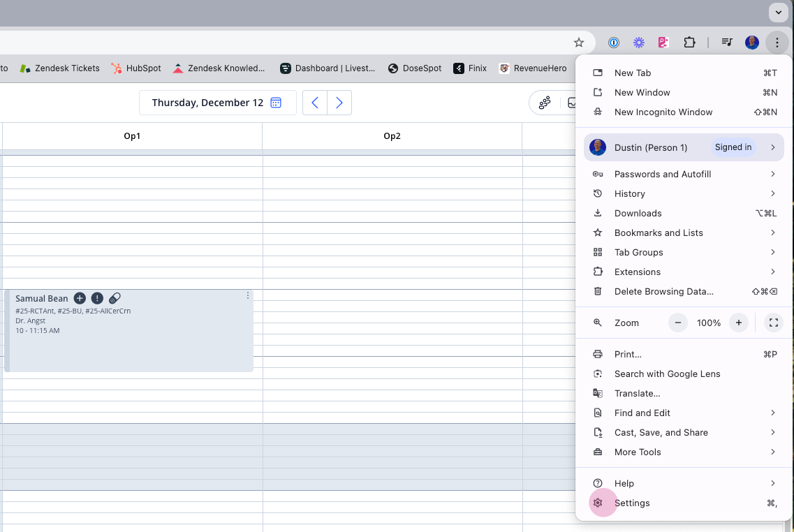The width and height of the screenshot is (794, 532).
Task: Expand the History submenu
Action: tap(684, 194)
